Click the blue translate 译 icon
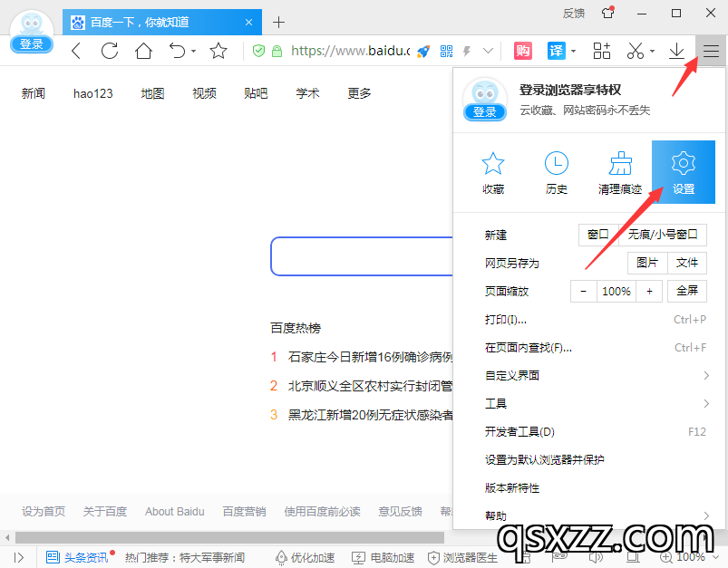728x568 pixels. click(x=557, y=51)
